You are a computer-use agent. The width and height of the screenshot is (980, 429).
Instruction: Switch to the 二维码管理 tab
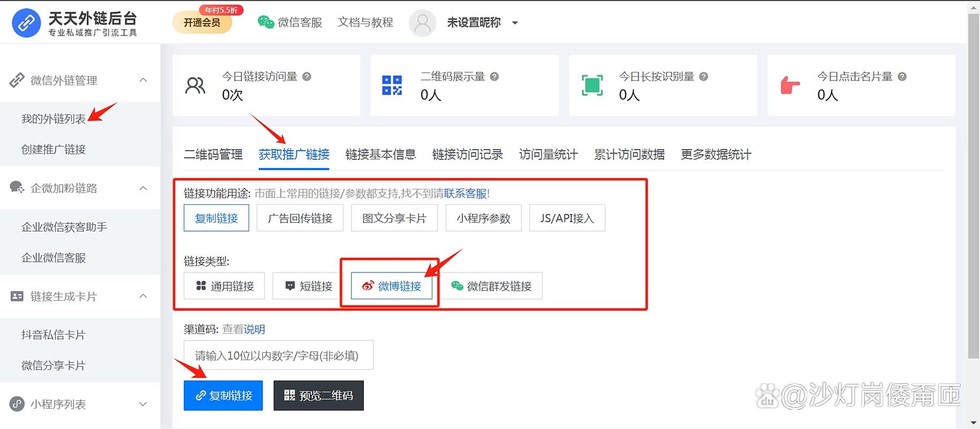(213, 154)
